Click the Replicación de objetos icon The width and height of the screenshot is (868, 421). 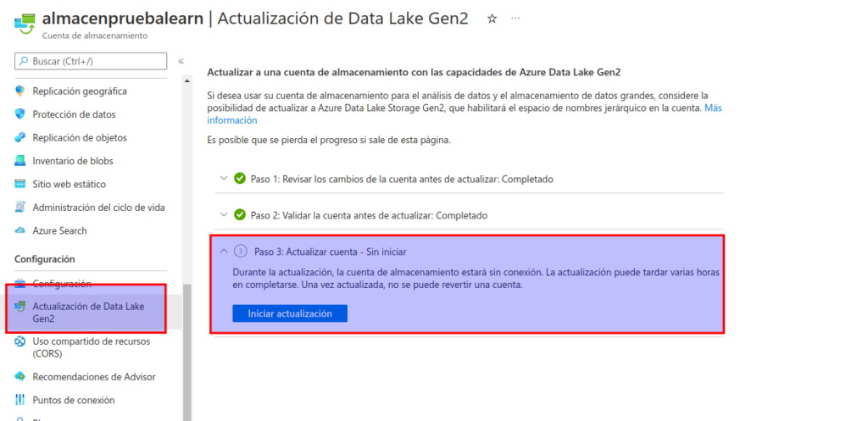[20, 138]
